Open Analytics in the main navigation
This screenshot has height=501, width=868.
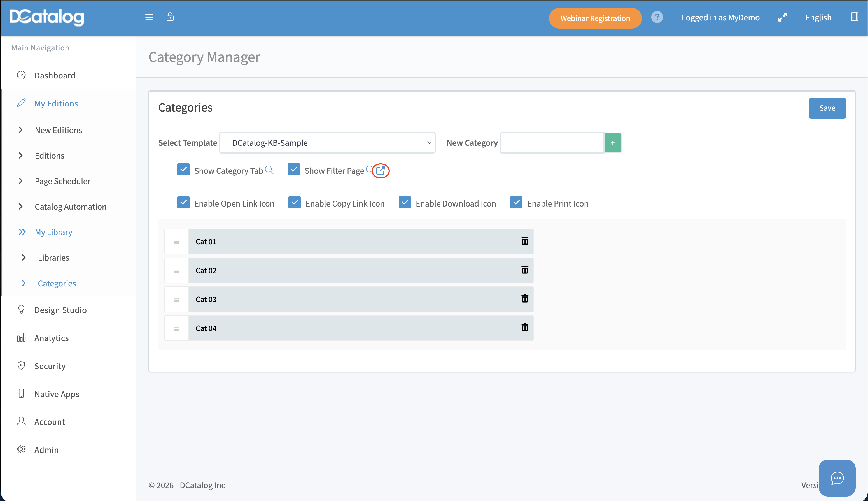coord(52,338)
